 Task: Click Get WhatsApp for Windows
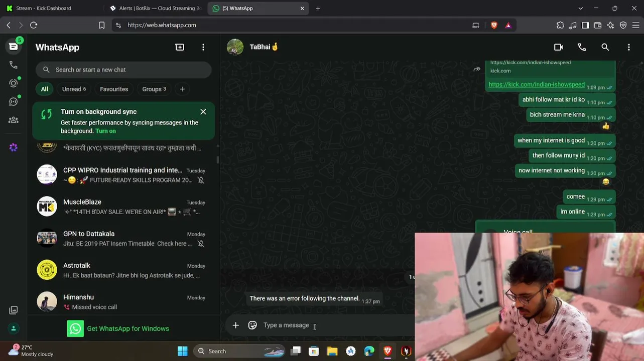click(118, 328)
